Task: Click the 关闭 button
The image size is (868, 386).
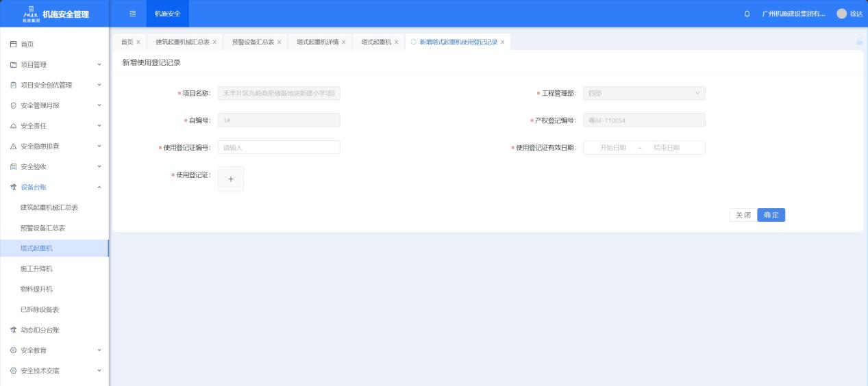Action: [x=743, y=215]
